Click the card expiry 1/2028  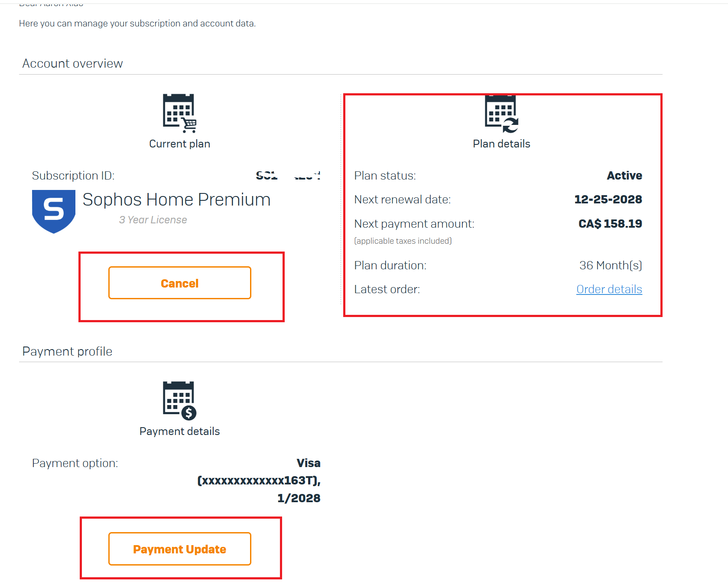(x=299, y=498)
